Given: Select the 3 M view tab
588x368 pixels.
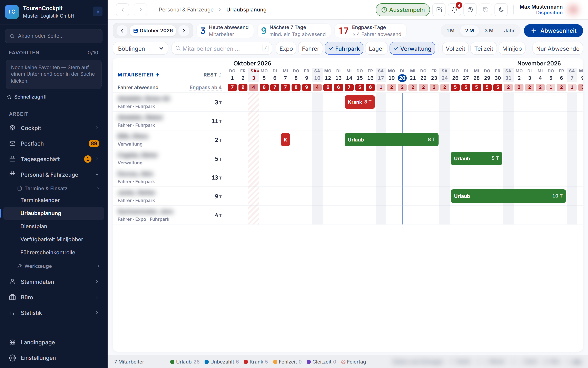Looking at the screenshot, I should tap(489, 31).
